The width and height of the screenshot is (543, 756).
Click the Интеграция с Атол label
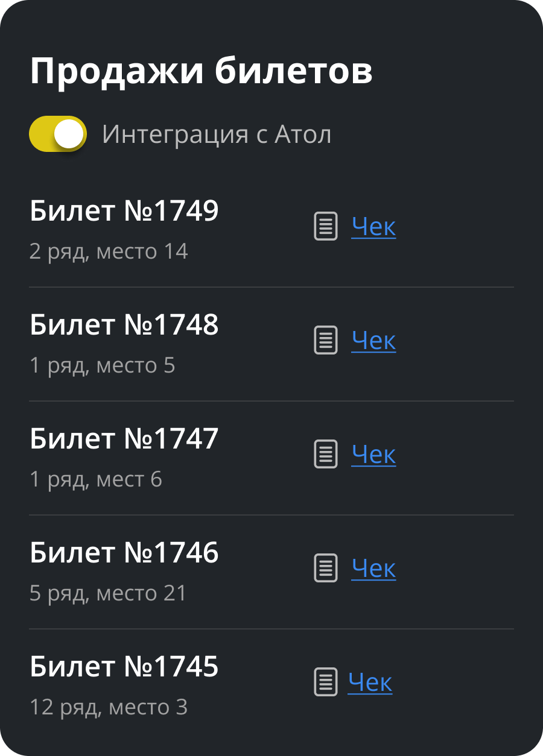pyautogui.click(x=217, y=134)
